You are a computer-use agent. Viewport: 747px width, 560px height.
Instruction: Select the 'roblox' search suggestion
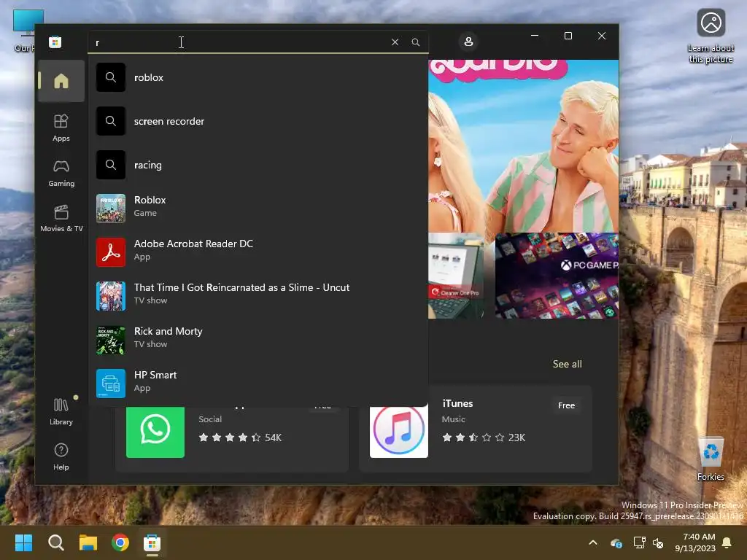click(258, 77)
